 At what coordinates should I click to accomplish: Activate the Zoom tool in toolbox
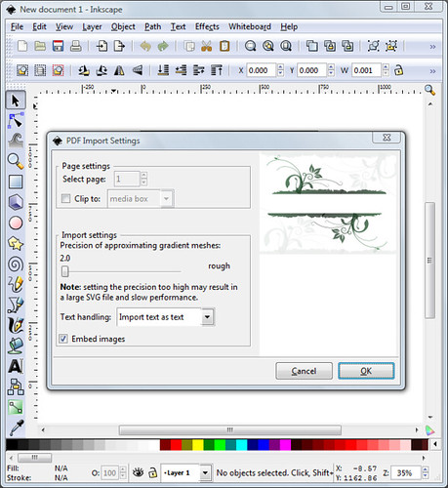pyautogui.click(x=16, y=161)
